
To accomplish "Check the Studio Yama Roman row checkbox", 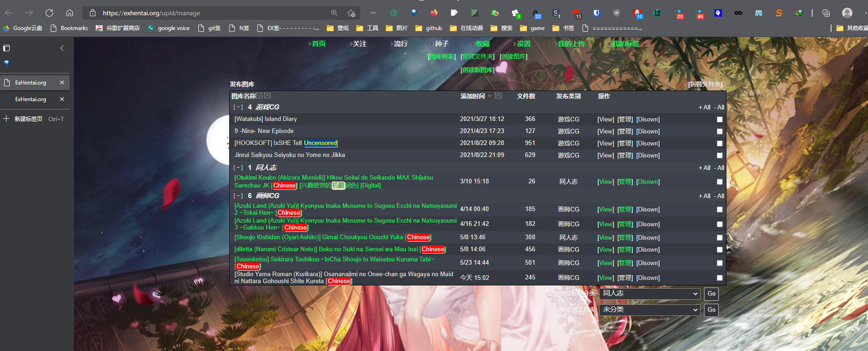I will click(719, 278).
